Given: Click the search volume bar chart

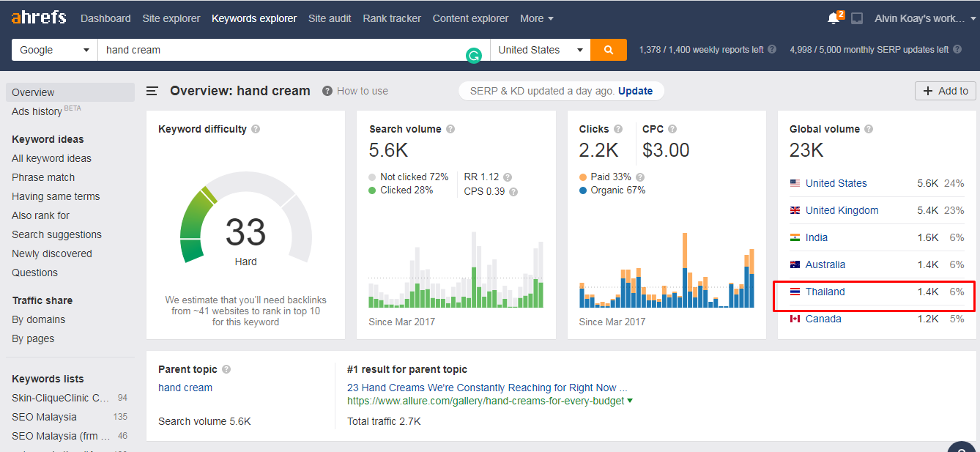Looking at the screenshot, I should tap(456, 270).
